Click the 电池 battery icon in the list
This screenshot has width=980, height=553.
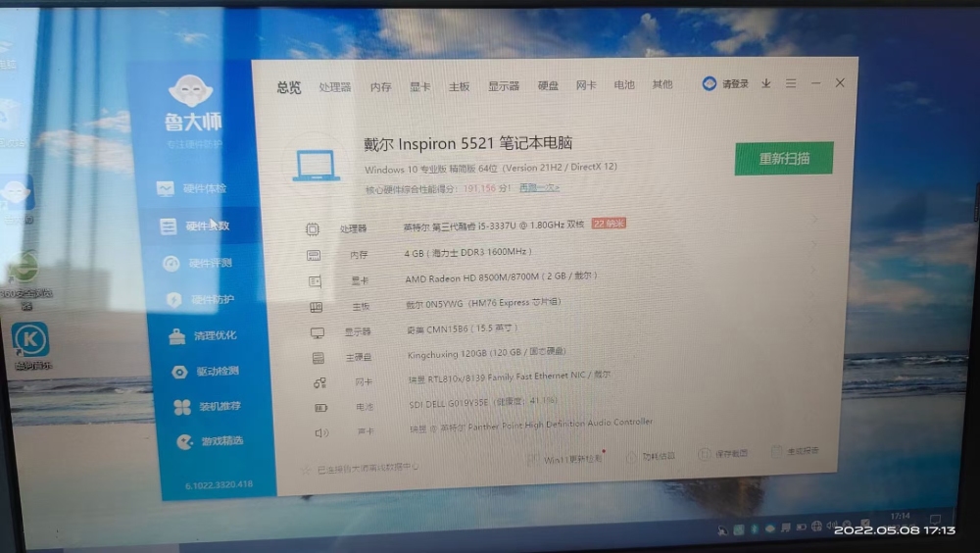click(320, 408)
